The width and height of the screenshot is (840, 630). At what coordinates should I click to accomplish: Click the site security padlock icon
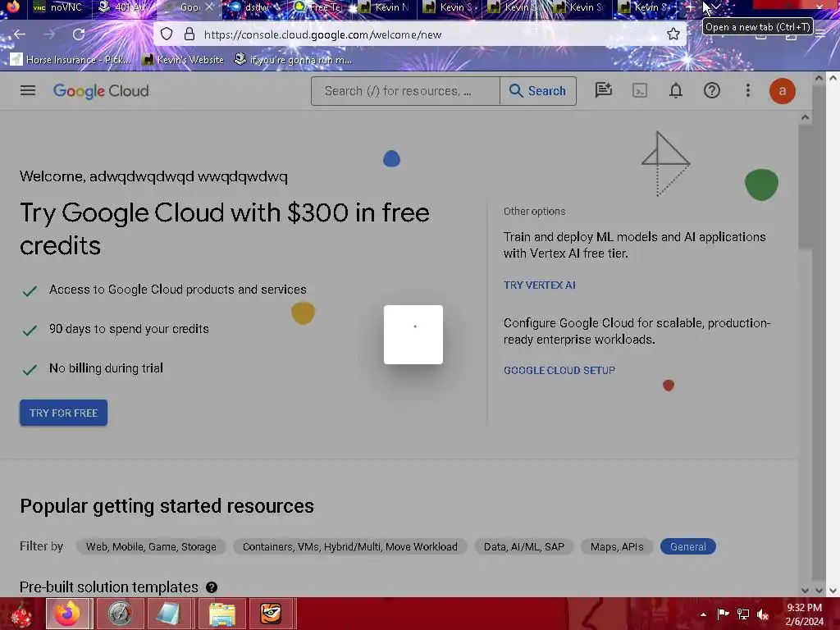[189, 34]
